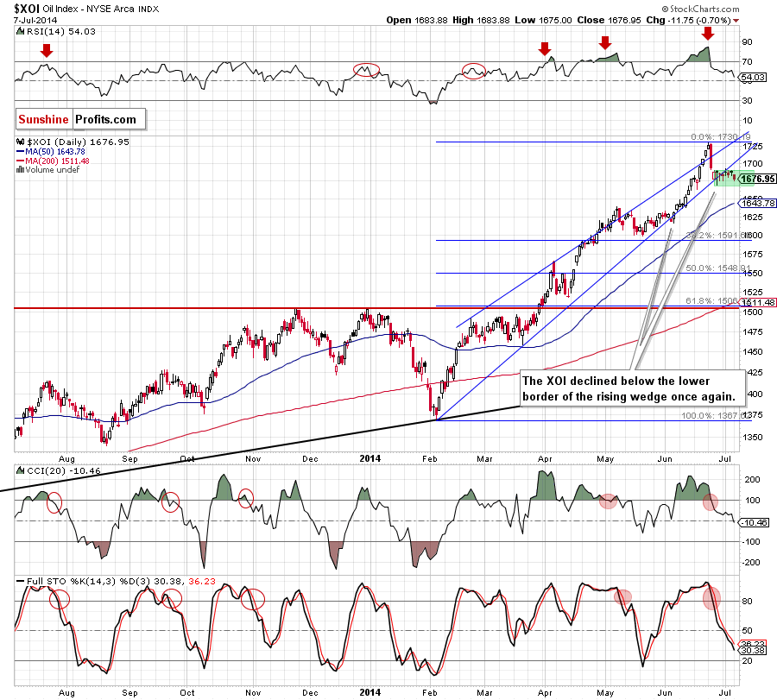
Task: Click the 'Volume undef' legend entry
Action: click(53, 169)
